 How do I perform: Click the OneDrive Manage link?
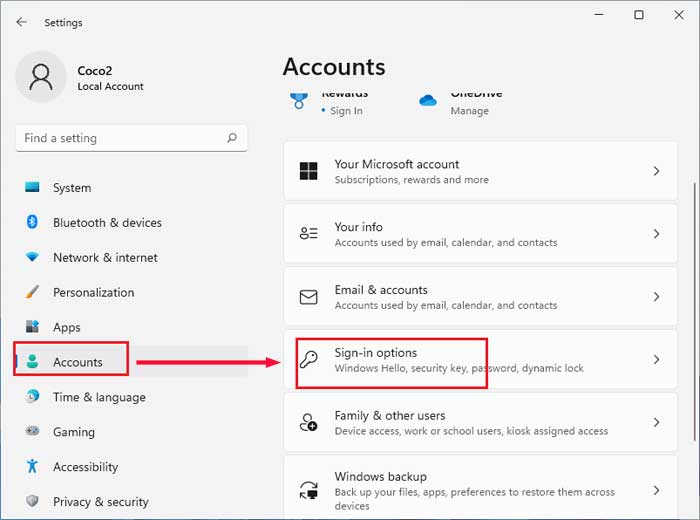click(x=470, y=111)
